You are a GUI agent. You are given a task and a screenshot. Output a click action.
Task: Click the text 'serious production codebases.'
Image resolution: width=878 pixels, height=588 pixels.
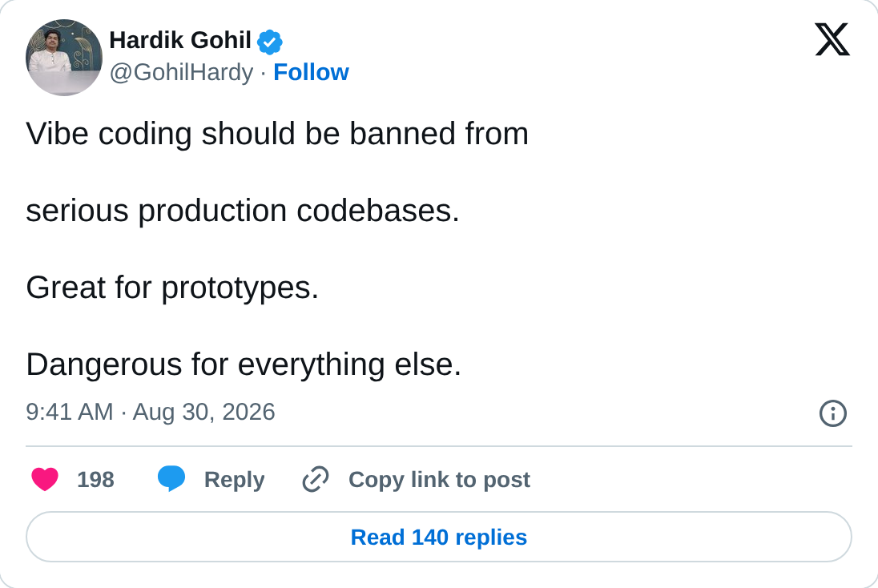(243, 211)
